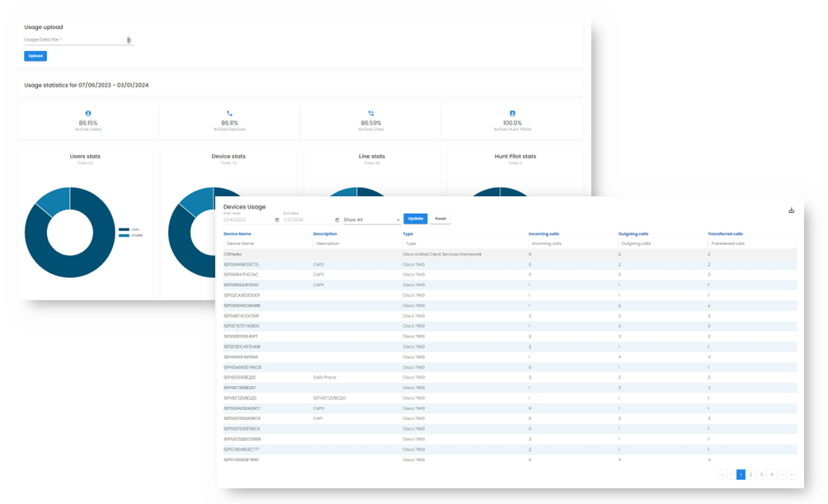Viewport: 828px width, 504px height.
Task: Click the Update button to refresh devices
Action: point(416,219)
